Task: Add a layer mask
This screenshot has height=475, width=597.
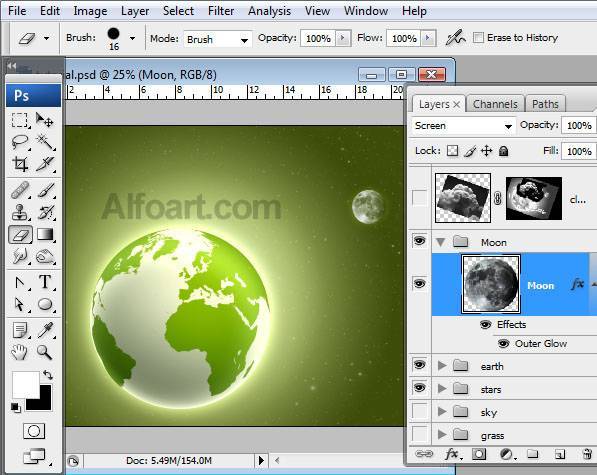Action: (479, 454)
